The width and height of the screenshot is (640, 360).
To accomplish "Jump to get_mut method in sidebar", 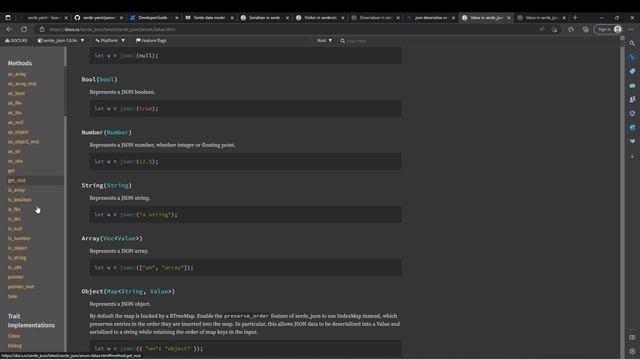I will coord(17,180).
